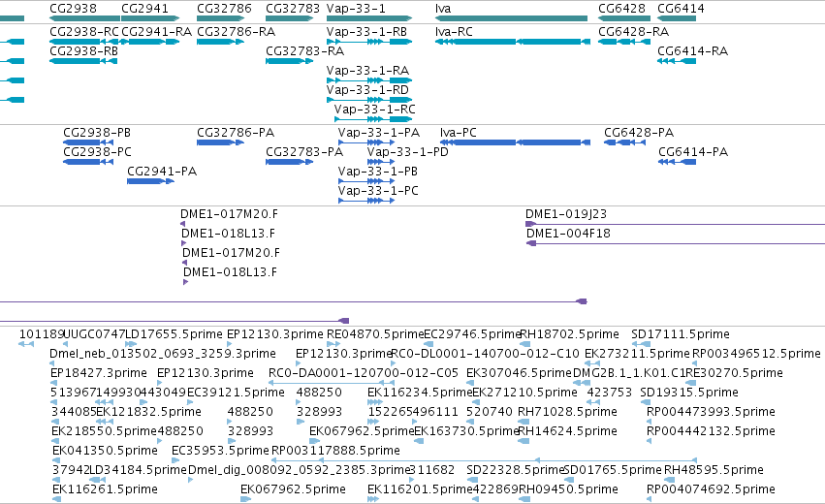
Task: Select protein CG6414-PA
Action: [x=677, y=162]
